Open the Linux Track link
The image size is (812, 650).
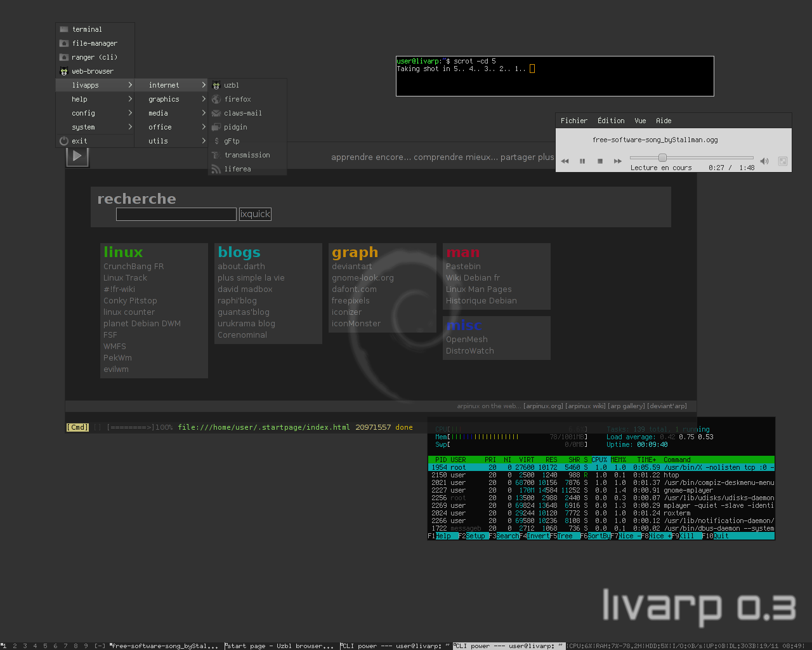[125, 278]
